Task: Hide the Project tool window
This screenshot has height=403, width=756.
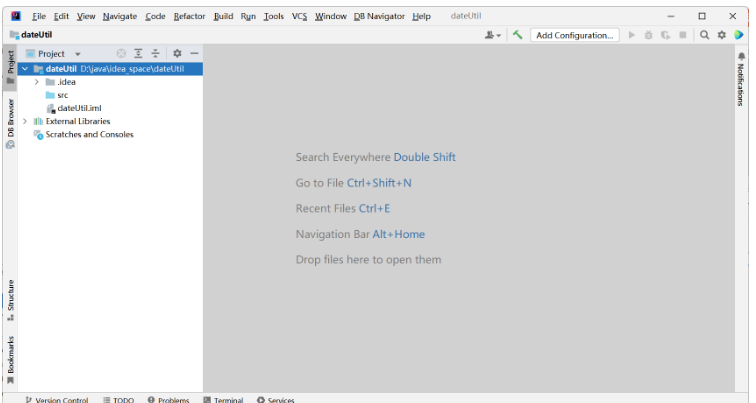Action: pyautogui.click(x=194, y=53)
